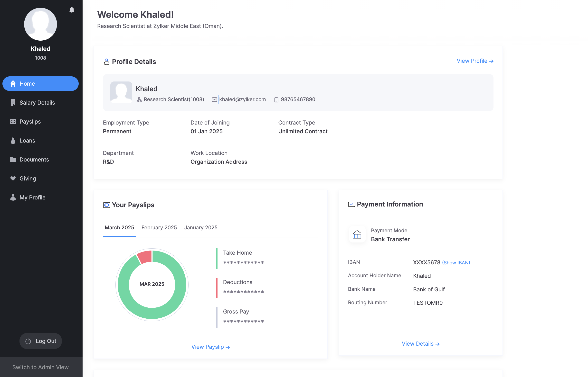Click the Home house icon in sidebar
This screenshot has height=377, width=588.
(13, 84)
